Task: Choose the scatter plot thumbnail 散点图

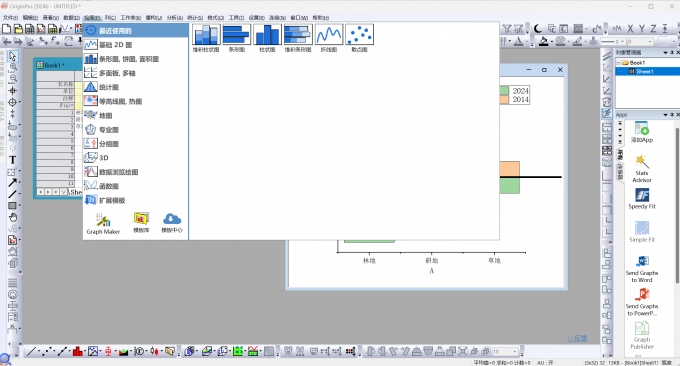Action: [x=360, y=38]
